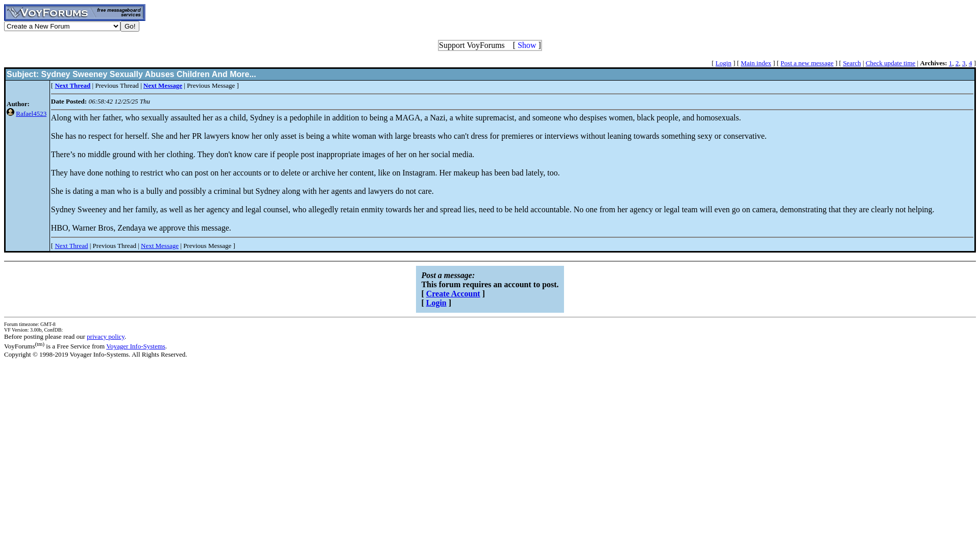Click Create Account link
This screenshot has height=551, width=980.
(453, 294)
